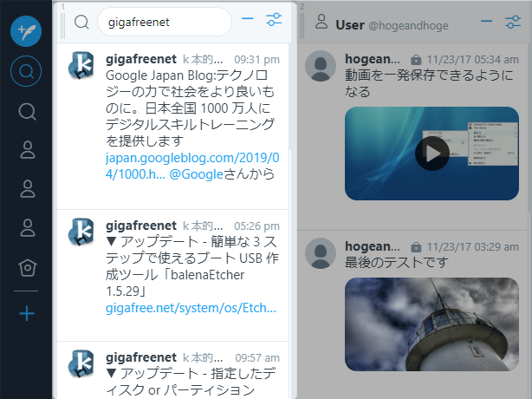Click gigafreenet name on 05:26 pm tweet

pos(141,226)
